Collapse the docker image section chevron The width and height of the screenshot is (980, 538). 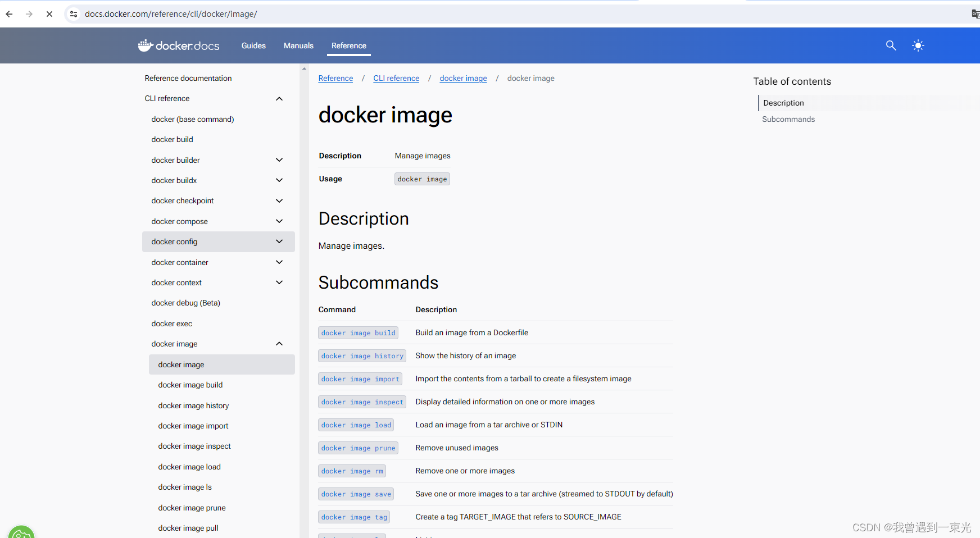pos(279,344)
